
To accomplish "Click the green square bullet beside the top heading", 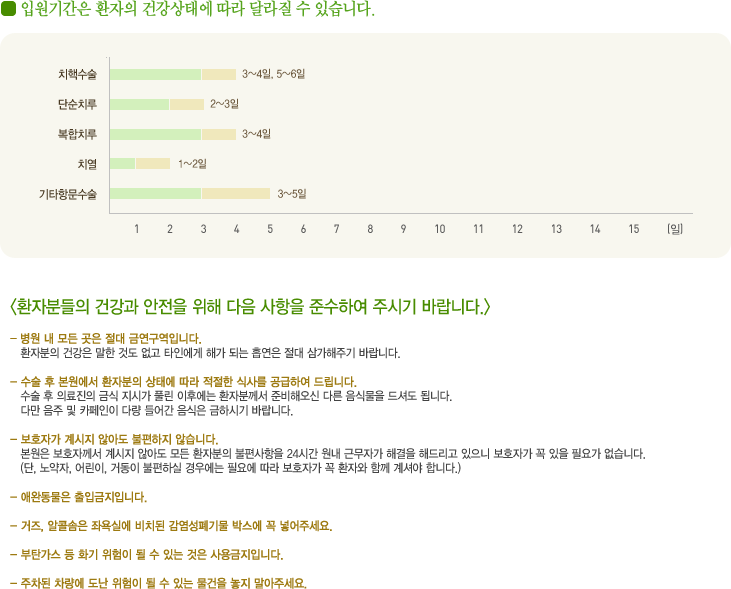I will click(x=10, y=11).
